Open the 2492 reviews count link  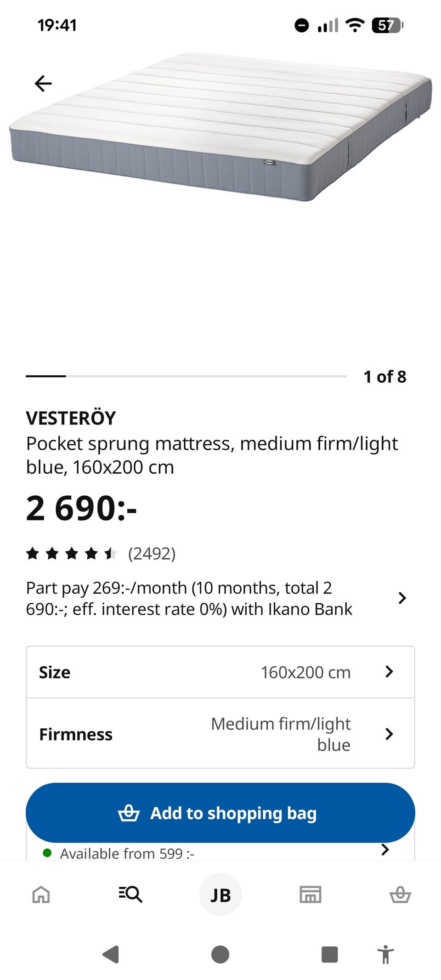coord(152,554)
